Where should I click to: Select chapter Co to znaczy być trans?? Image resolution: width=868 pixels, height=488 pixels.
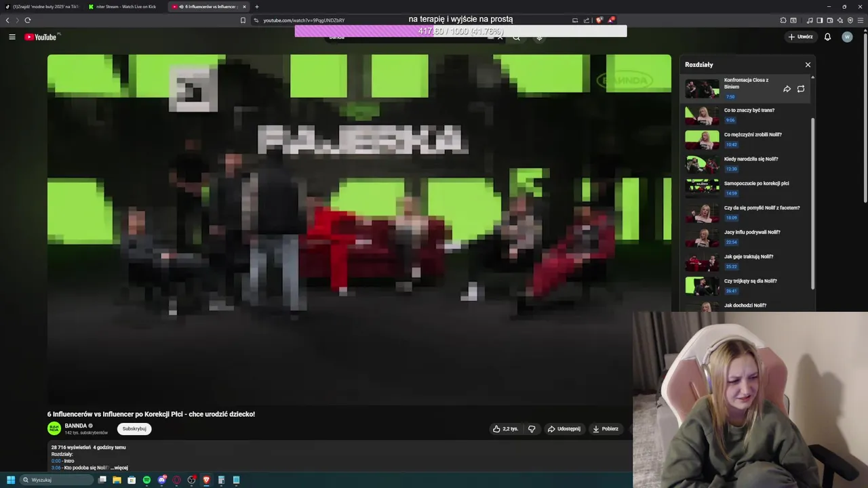[x=746, y=115]
